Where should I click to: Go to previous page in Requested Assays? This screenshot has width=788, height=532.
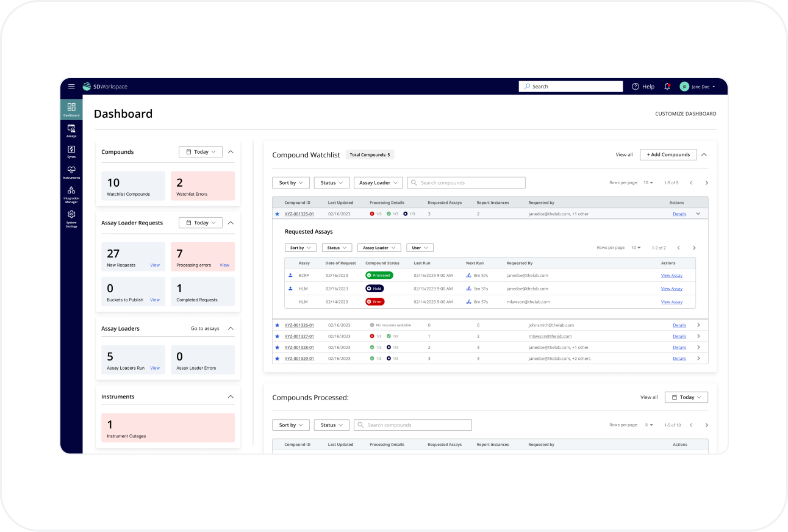(x=678, y=248)
